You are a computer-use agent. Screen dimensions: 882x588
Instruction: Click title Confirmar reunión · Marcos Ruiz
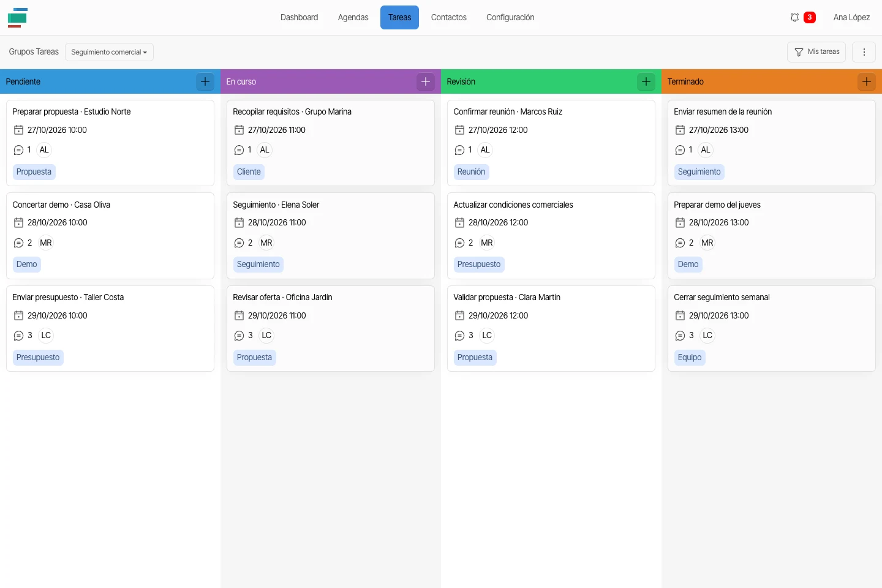[x=508, y=111]
